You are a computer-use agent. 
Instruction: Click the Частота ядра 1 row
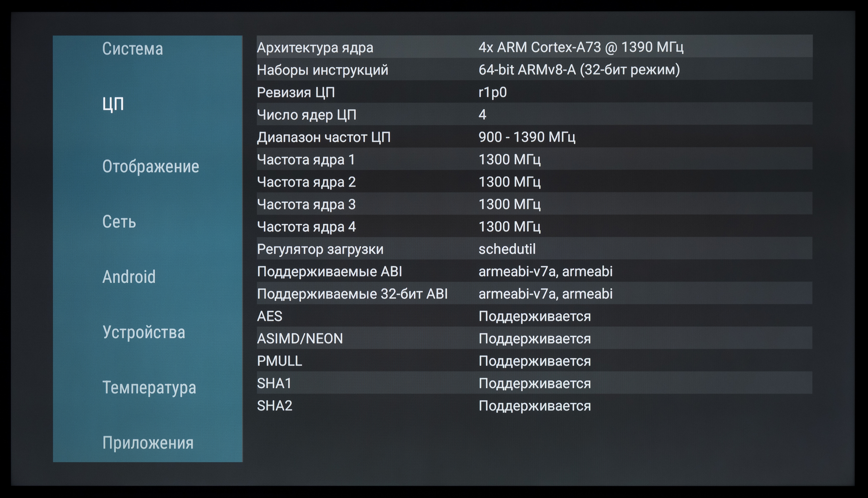(x=534, y=159)
